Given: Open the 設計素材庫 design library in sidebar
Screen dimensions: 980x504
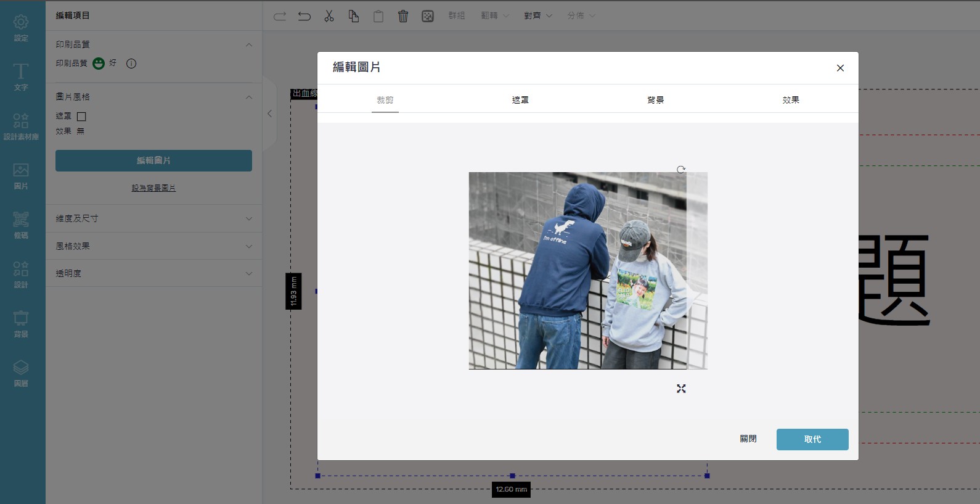Looking at the screenshot, I should coord(21,126).
